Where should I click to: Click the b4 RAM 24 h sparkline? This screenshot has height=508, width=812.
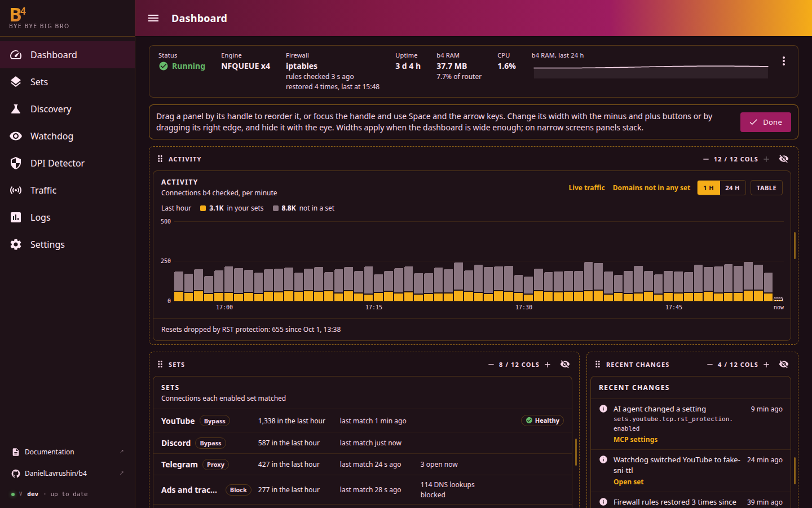[x=651, y=71]
